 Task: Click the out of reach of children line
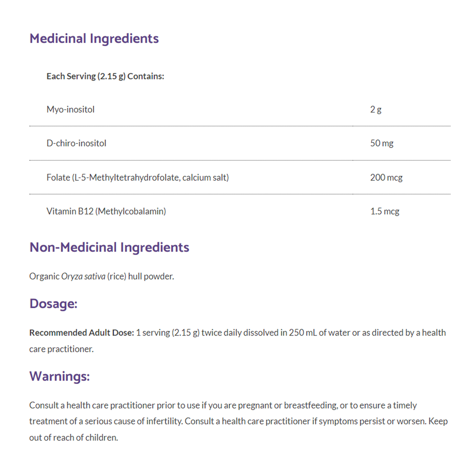click(x=73, y=438)
